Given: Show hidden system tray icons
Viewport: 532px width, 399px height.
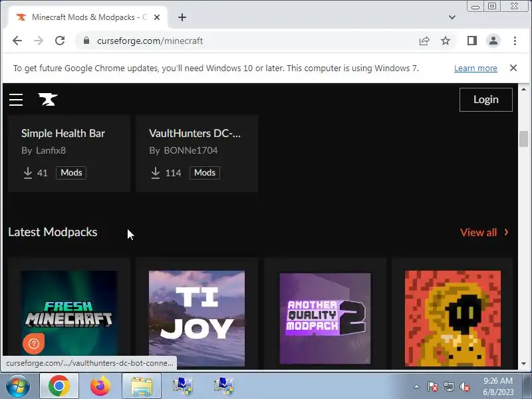Looking at the screenshot, I should coord(417,386).
